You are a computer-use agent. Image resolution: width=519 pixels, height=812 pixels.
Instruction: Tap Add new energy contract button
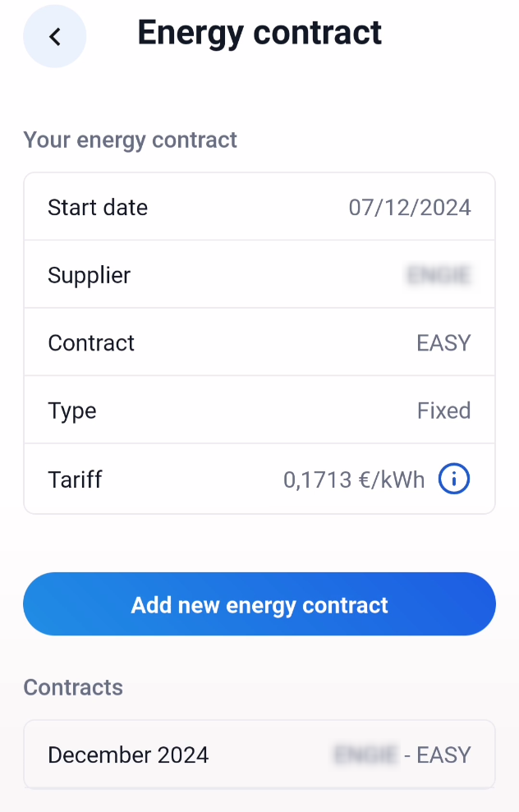point(259,603)
